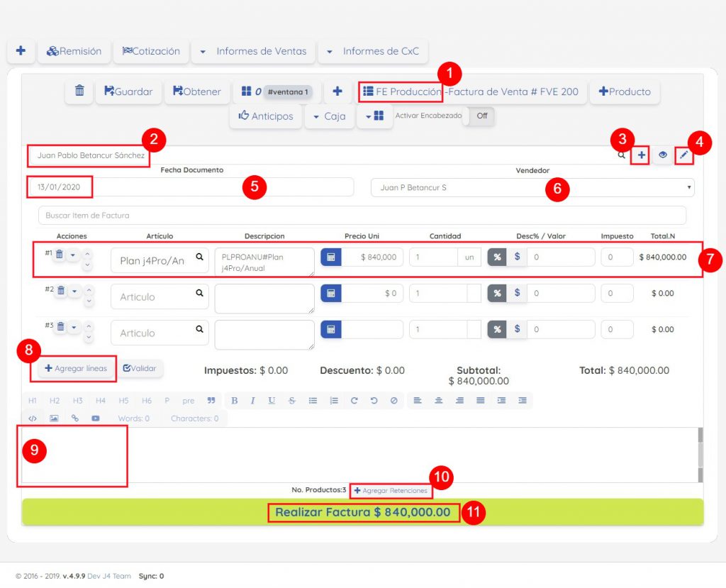The height and width of the screenshot is (588, 726).
Task: Click the Buscar Item de Factura field
Action: (x=362, y=215)
